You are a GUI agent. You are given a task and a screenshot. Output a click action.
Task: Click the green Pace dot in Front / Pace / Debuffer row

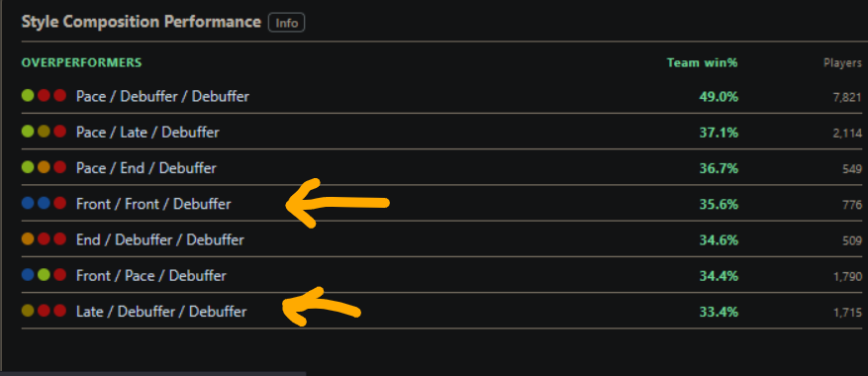coord(44,275)
